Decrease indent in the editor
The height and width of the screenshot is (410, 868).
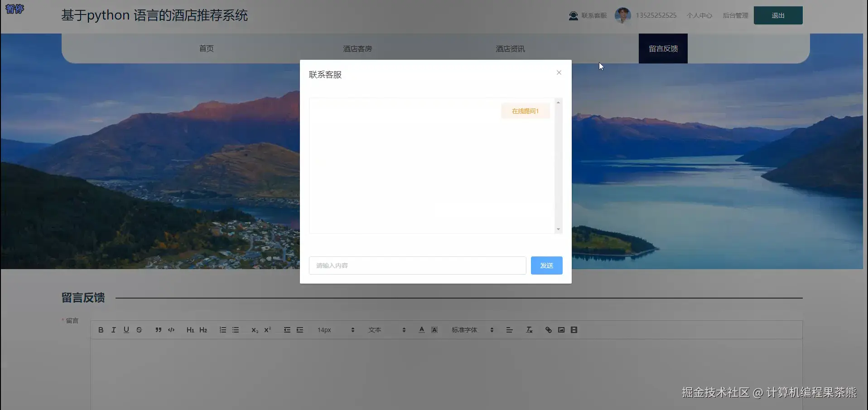(x=287, y=330)
